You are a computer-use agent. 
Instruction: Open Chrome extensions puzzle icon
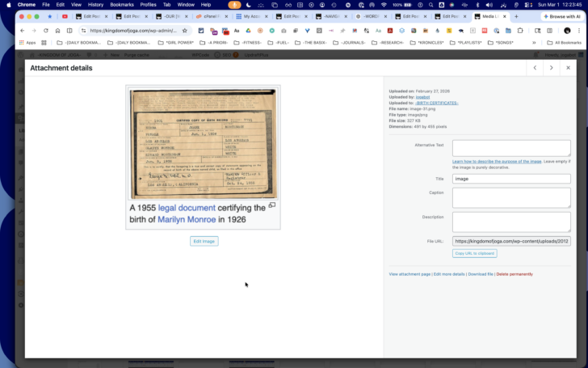click(520, 31)
